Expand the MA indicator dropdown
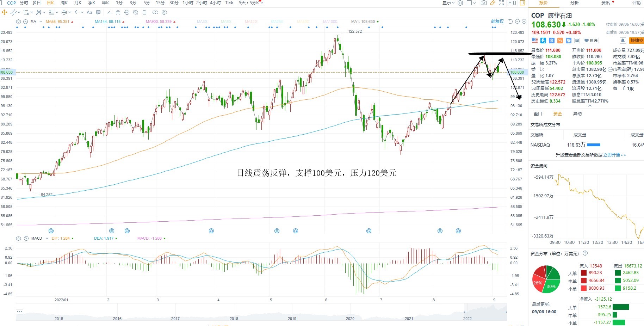Image resolution: width=644 pixels, height=326 pixels. [41, 21]
